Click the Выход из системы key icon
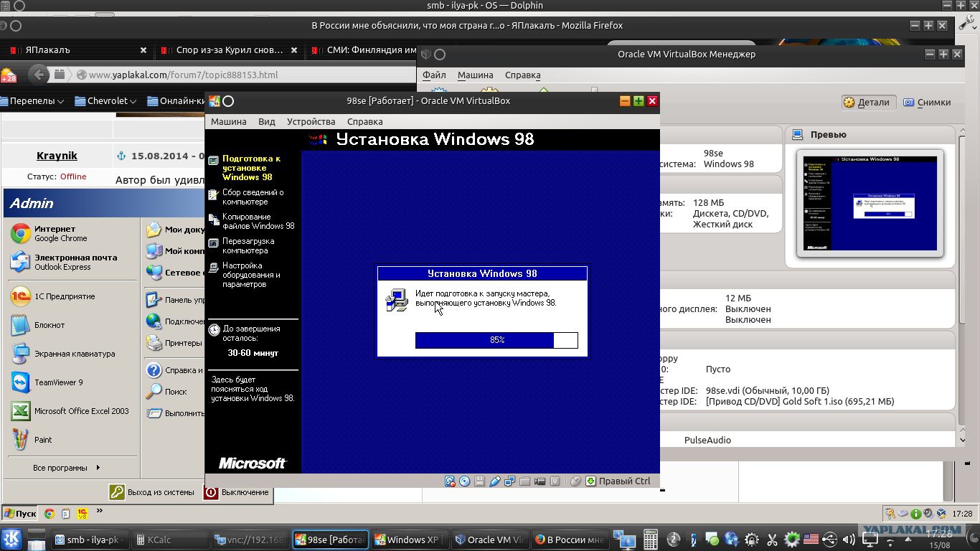This screenshot has width=980, height=551. click(117, 492)
